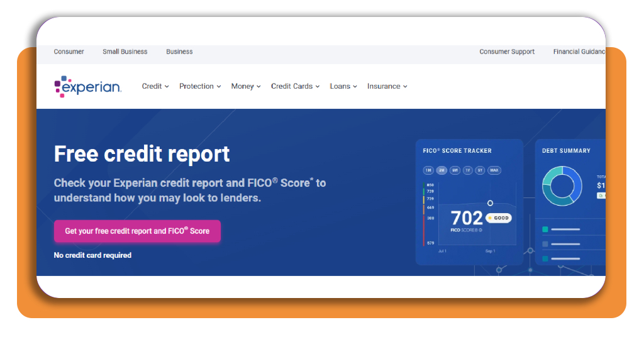The width and height of the screenshot is (644, 337).
Task: Click the dark teal bottom legend square
Action: click(545, 258)
